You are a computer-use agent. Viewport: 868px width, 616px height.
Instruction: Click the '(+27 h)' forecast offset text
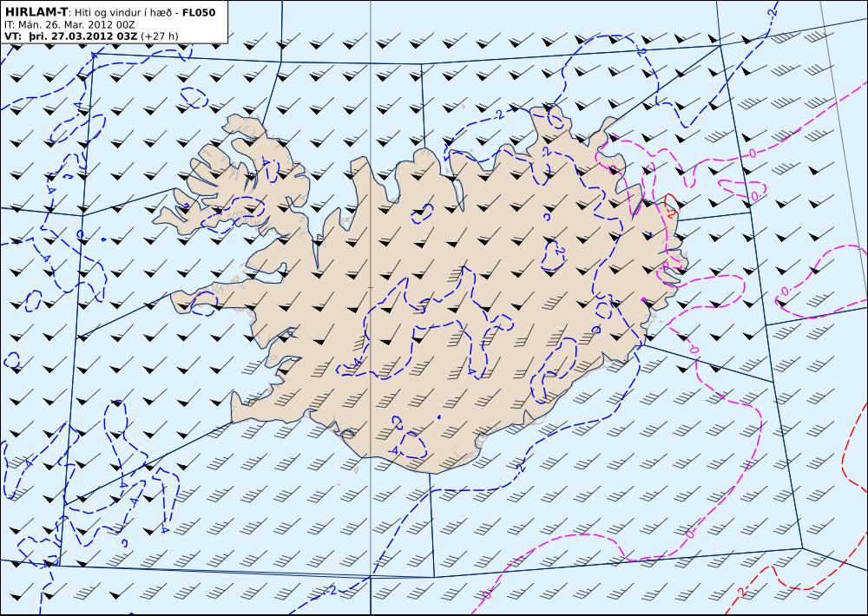160,36
